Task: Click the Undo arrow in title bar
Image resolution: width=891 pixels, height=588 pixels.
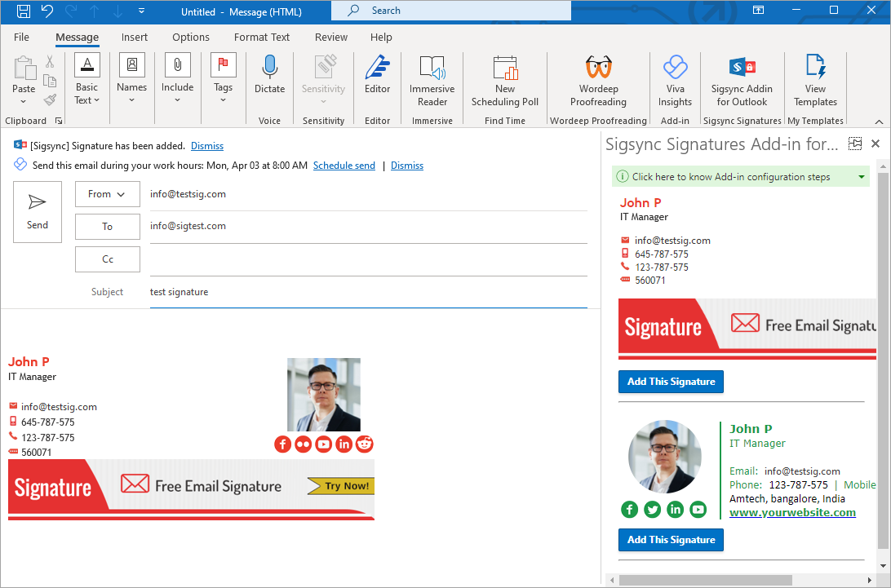Action: tap(47, 11)
